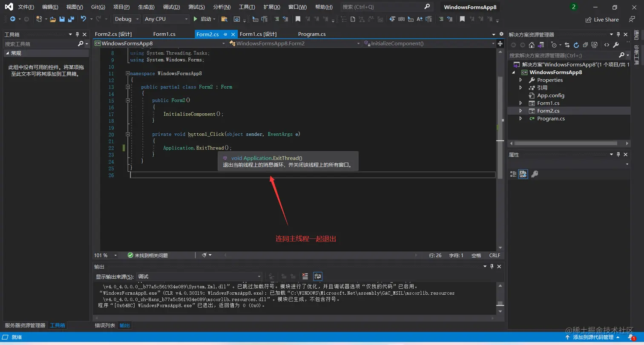Open the WindowsFormsApp8 project scope dropdown
Viewport: 644px width, 345px height.
tap(160, 43)
